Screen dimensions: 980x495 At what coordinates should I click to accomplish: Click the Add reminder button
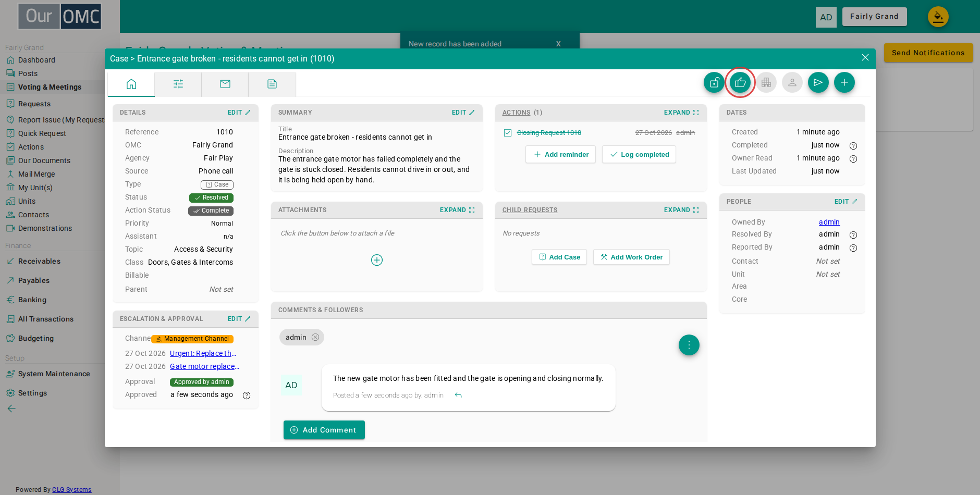[560, 154]
